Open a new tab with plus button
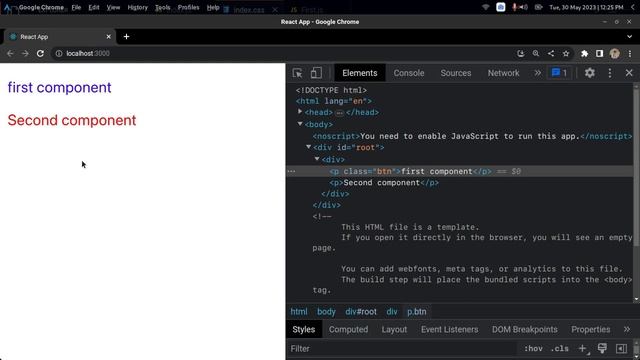This screenshot has width=640, height=360. coord(126,37)
